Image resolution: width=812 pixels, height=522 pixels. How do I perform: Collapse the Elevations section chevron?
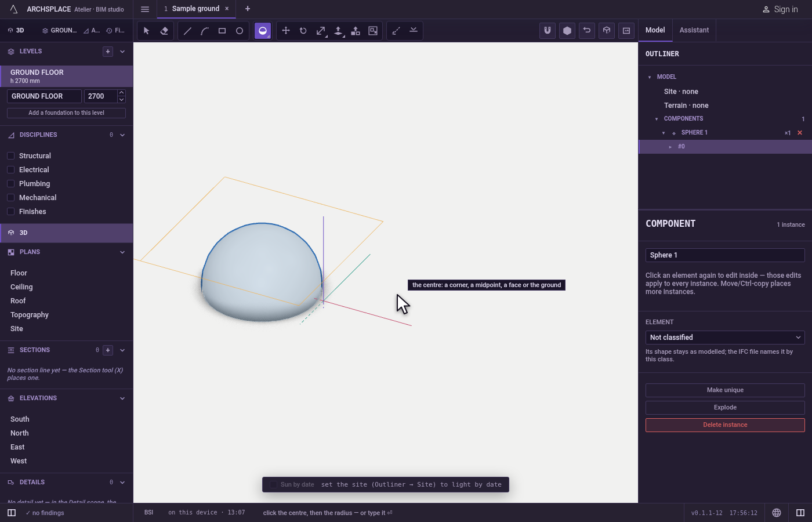pyautogui.click(x=122, y=398)
